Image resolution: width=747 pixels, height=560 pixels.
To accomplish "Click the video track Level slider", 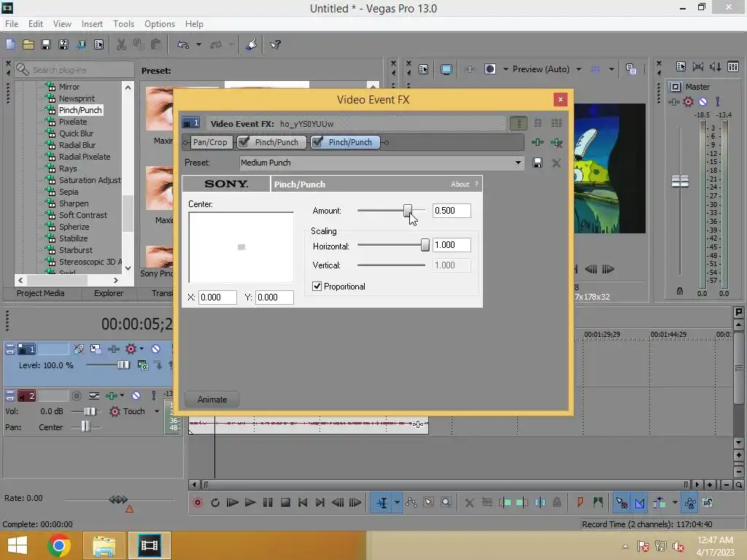I will (x=123, y=365).
